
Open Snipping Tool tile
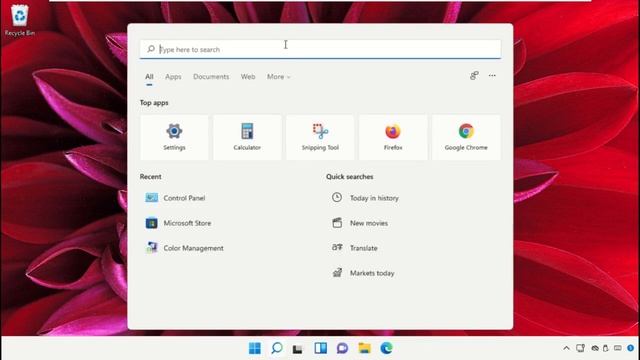tap(320, 138)
